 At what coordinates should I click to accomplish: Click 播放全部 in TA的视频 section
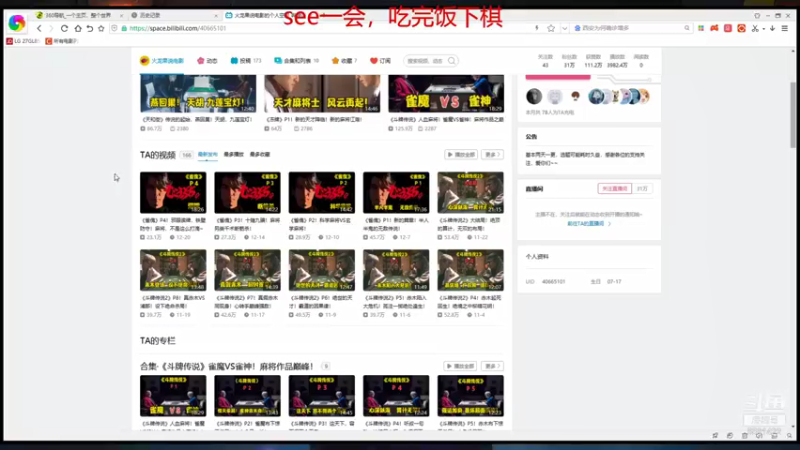point(461,154)
